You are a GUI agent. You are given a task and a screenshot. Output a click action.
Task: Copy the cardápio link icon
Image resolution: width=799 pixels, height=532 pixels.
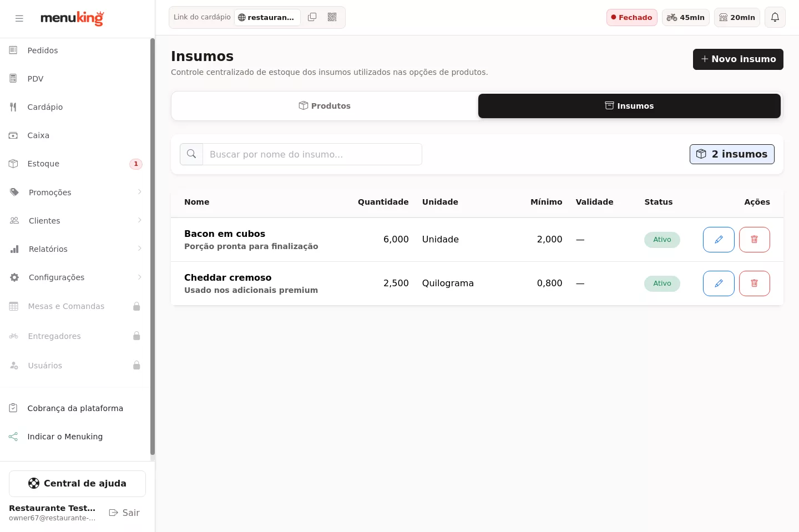312,17
